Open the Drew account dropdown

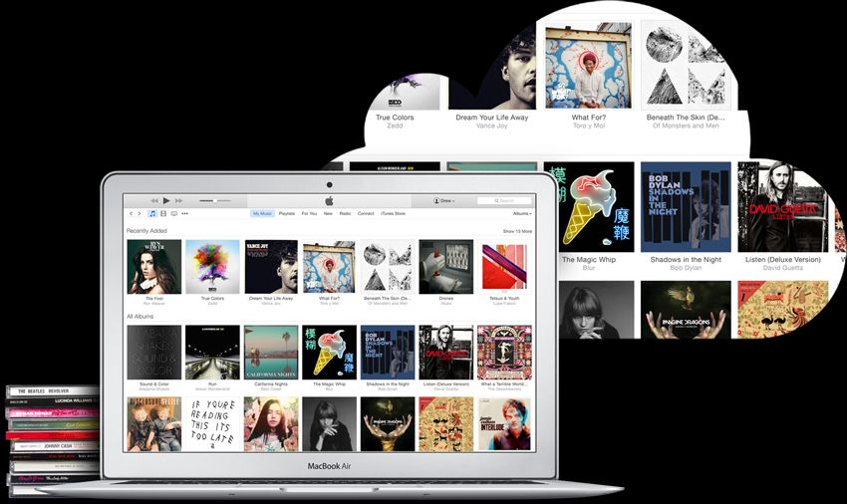444,200
